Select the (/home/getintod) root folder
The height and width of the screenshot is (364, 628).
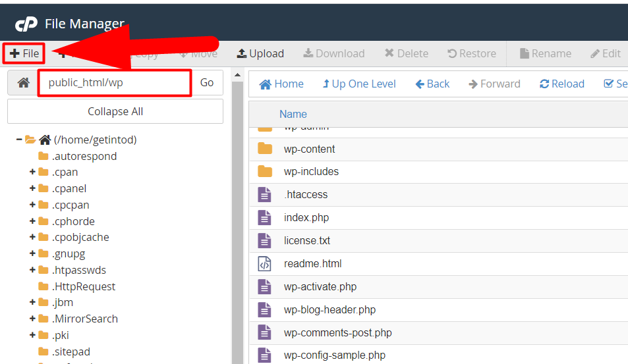(x=96, y=140)
